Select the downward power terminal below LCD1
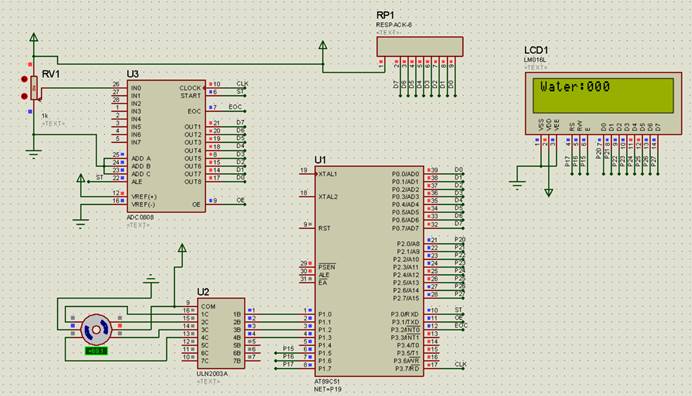692x396 pixels. 549,192
